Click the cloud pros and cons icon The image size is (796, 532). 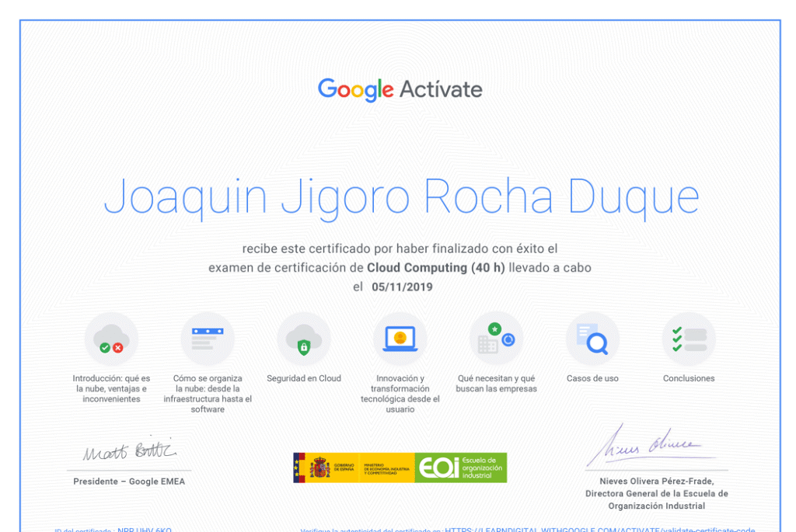coord(112,339)
